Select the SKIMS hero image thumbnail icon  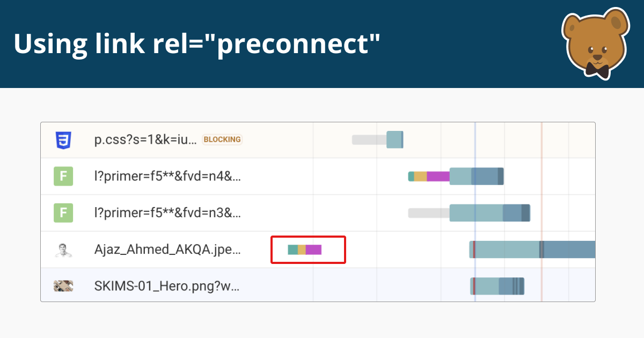pyautogui.click(x=63, y=285)
